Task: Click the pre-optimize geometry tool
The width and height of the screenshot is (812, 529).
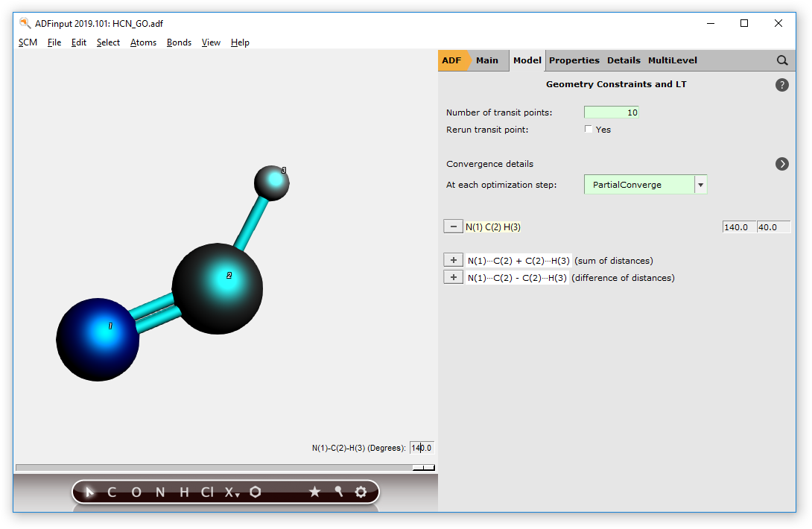Action: 338,492
